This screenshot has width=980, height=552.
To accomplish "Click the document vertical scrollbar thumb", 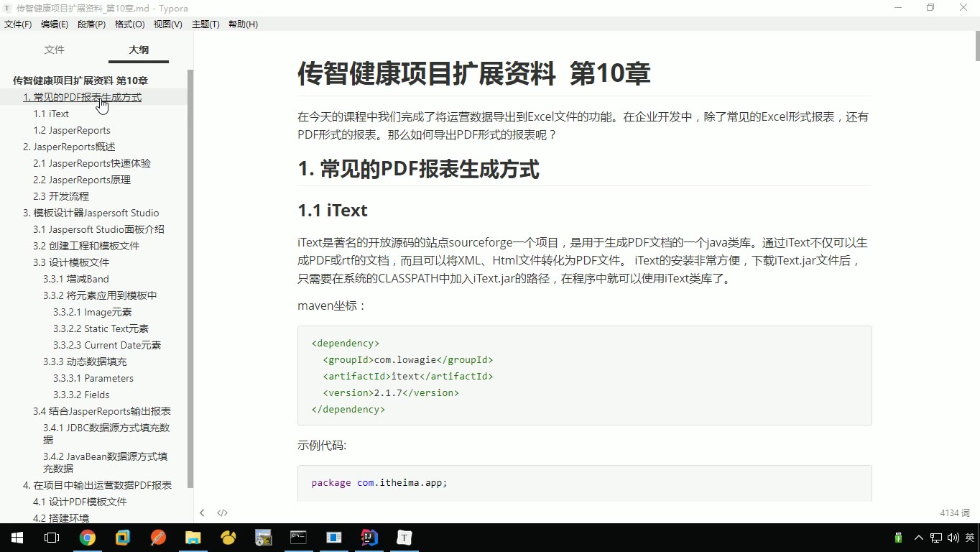I will click(x=977, y=47).
